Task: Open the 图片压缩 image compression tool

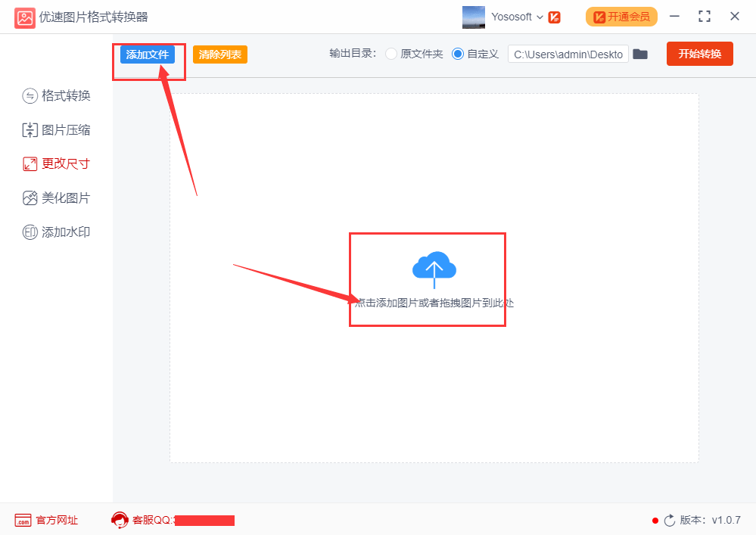Action: [56, 129]
